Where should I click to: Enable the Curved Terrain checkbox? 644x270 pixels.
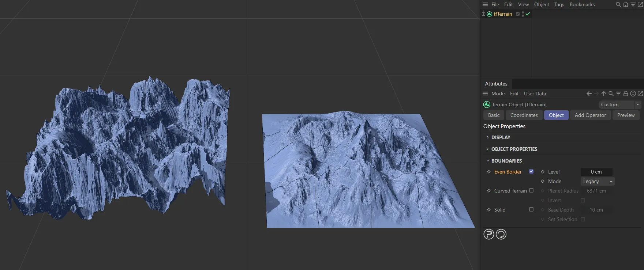[531, 190]
